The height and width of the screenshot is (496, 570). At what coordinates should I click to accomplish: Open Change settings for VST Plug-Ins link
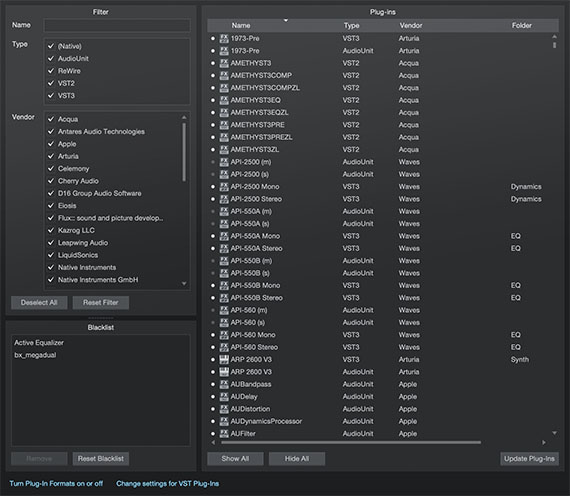[168, 484]
